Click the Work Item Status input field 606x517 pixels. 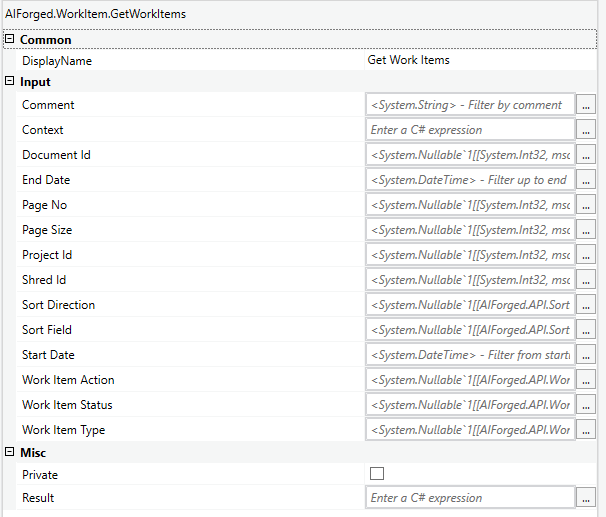[x=470, y=405]
